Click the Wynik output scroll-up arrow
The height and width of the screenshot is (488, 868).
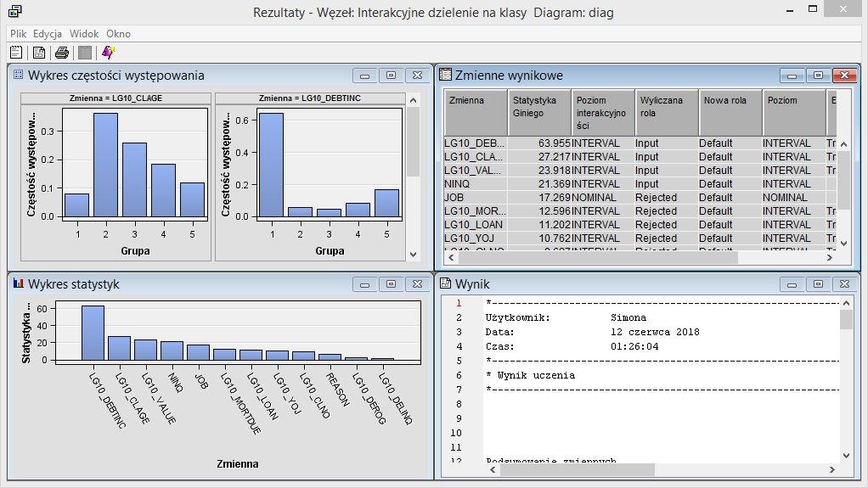(846, 303)
